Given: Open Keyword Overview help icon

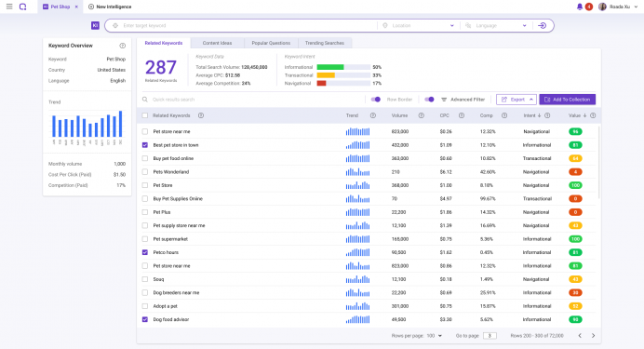Looking at the screenshot, I should [123, 46].
